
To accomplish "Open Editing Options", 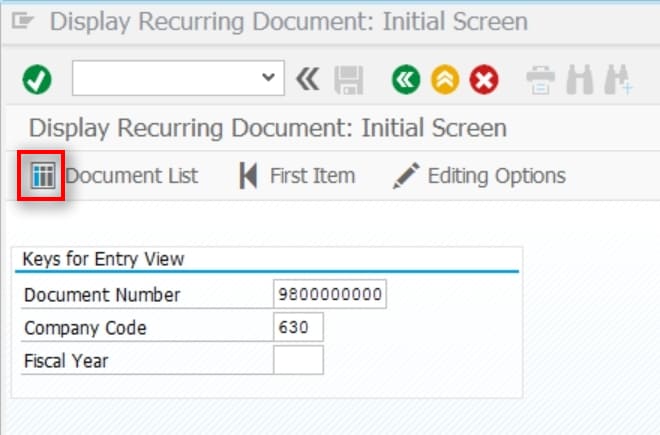I will 480,176.
